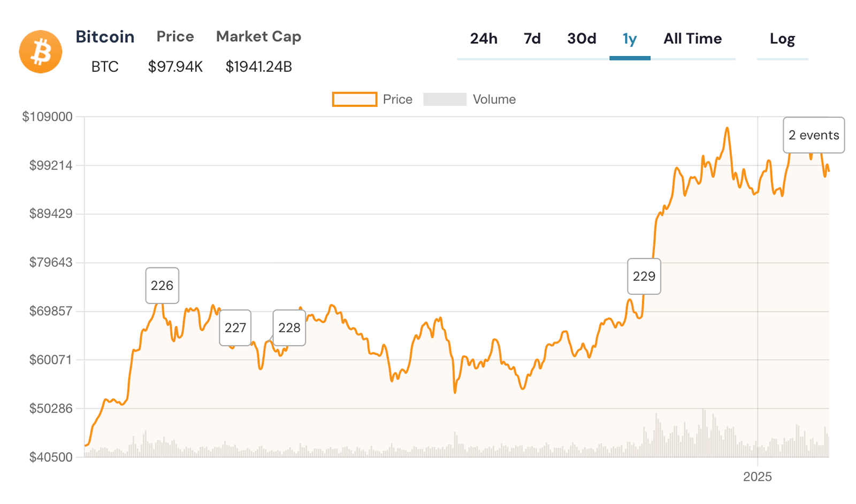Toggle Price series via orange legend swatch
This screenshot has height=504, width=856.
click(355, 100)
